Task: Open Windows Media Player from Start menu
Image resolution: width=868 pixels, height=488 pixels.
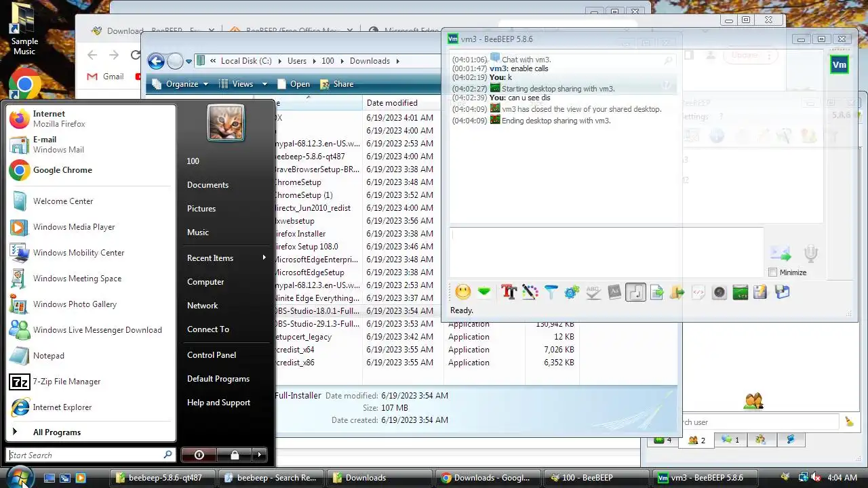Action: click(91, 227)
